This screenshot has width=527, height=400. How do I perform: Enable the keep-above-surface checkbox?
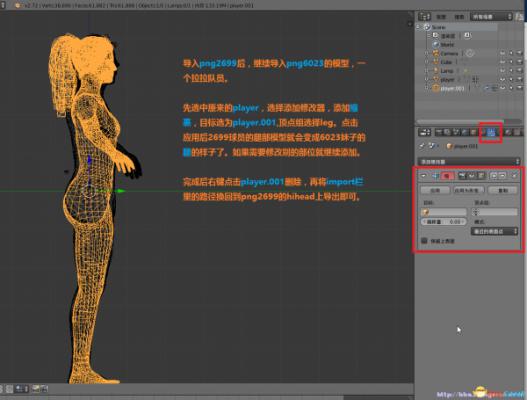click(424, 241)
